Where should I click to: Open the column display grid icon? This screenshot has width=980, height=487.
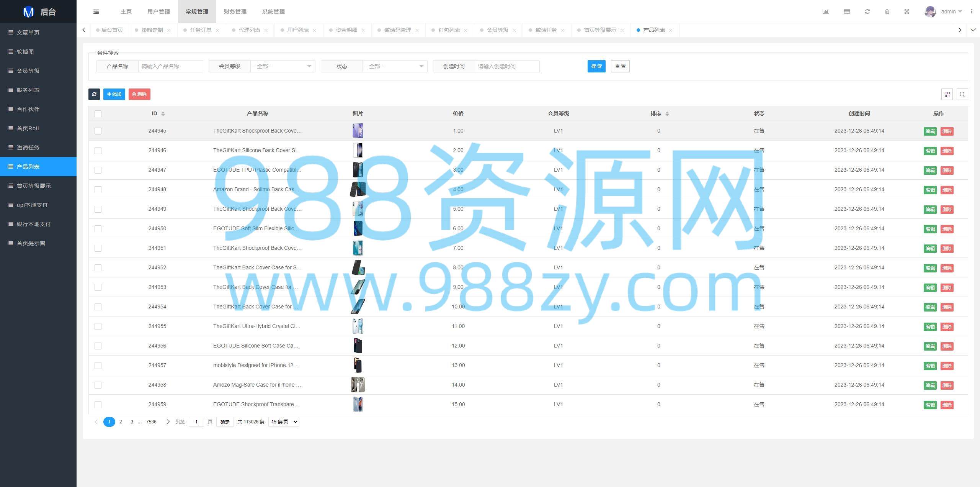[947, 94]
